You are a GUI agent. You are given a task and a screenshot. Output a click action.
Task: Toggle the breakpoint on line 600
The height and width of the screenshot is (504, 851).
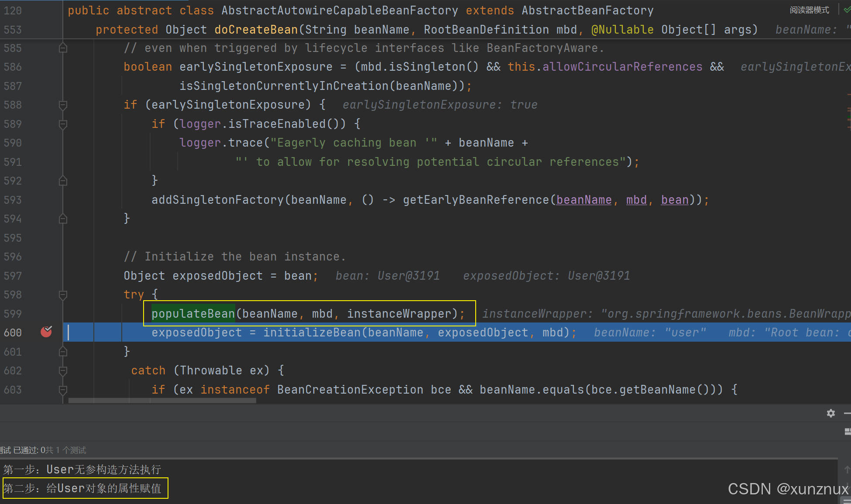point(46,332)
